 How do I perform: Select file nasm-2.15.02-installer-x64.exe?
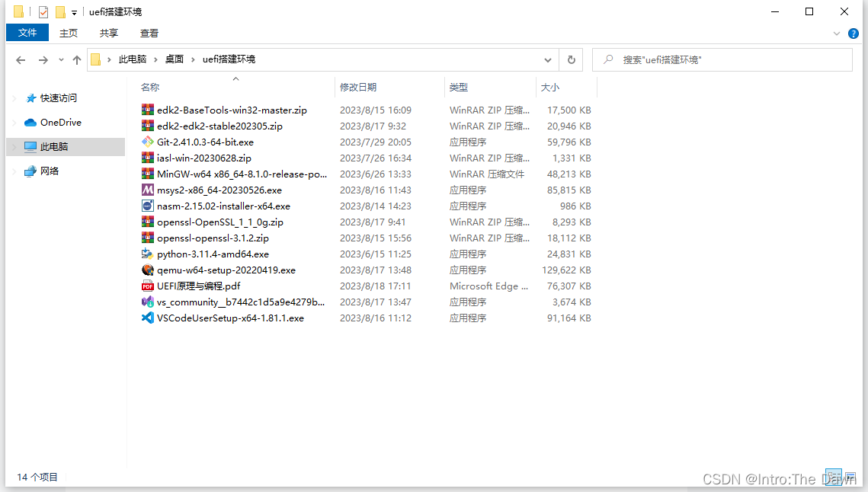pos(223,206)
